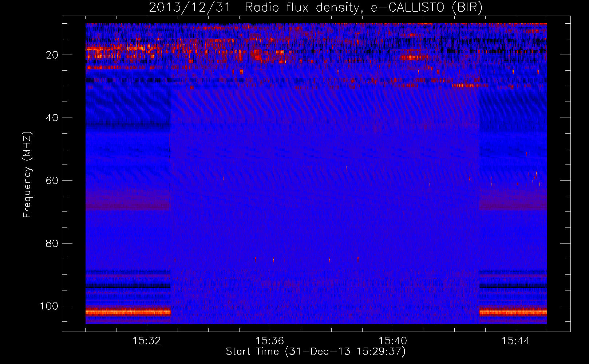Viewport: 589px width, 364px height.
Task: Click the 100 MHz frequency tick label
Action: pyautogui.click(x=49, y=306)
